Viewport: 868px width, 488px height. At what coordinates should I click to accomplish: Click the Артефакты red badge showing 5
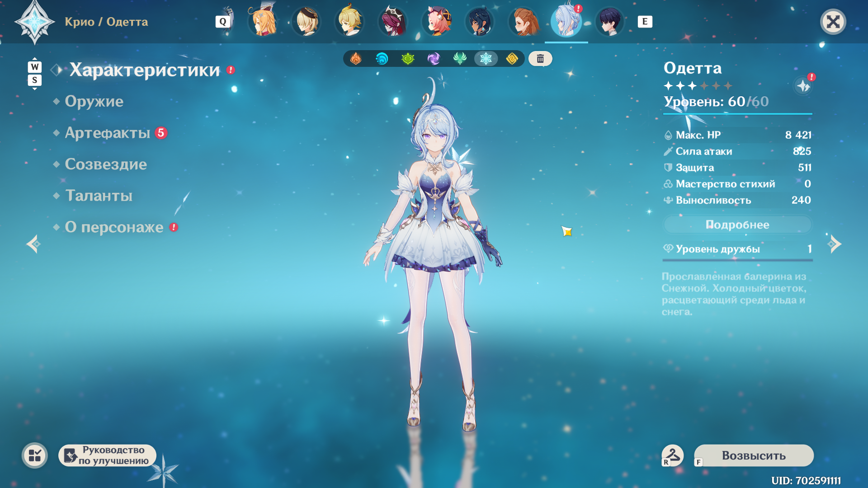(161, 133)
